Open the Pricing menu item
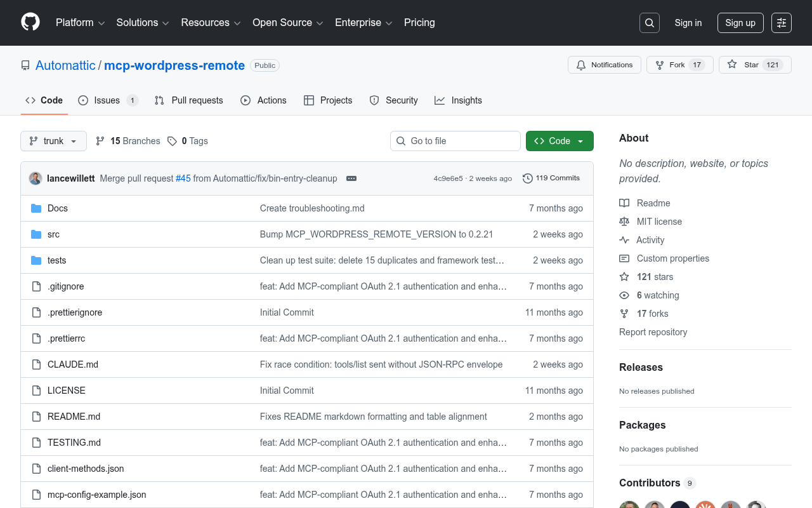812x508 pixels. (x=419, y=22)
